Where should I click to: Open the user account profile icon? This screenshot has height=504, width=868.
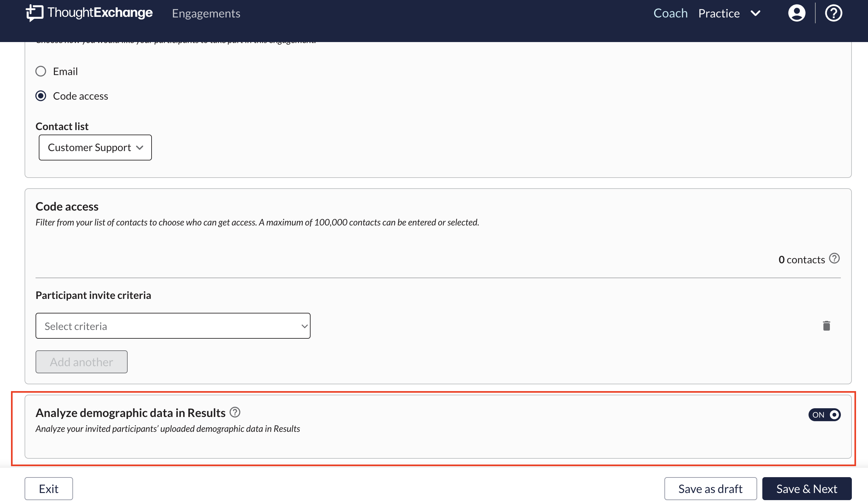(x=796, y=14)
